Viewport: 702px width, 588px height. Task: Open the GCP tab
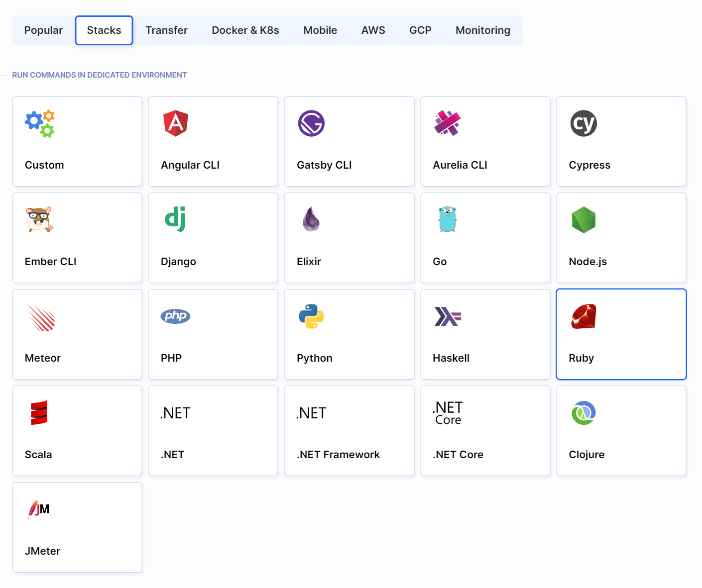pyautogui.click(x=420, y=30)
